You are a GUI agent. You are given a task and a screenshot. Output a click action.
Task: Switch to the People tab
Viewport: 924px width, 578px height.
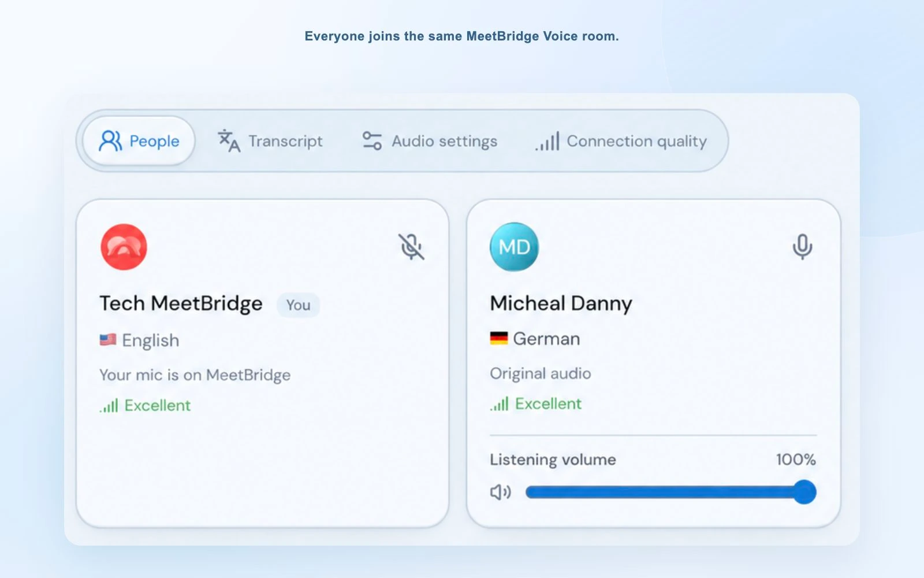(139, 141)
